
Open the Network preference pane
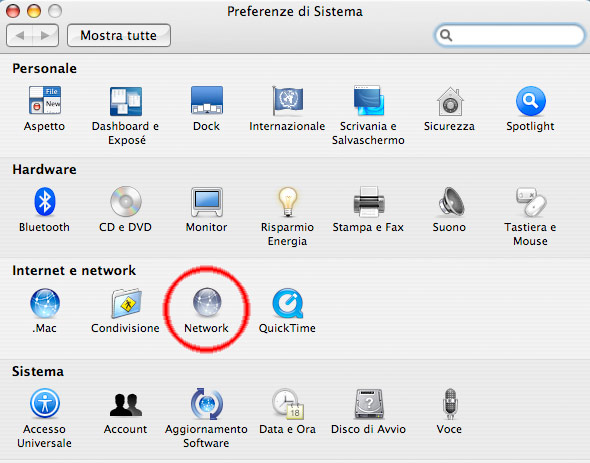click(207, 303)
